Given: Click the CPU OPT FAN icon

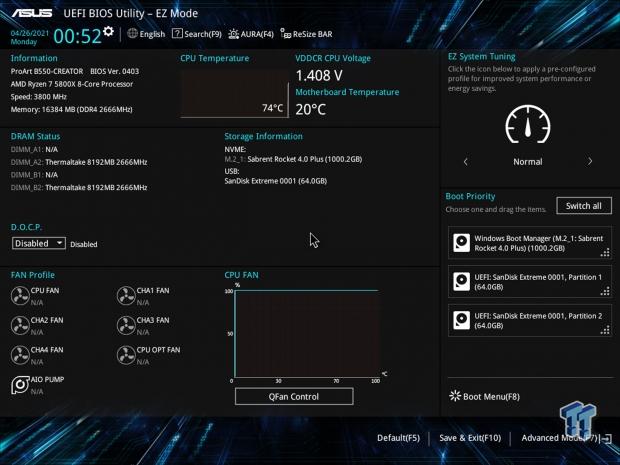Looking at the screenshot, I should (x=126, y=355).
